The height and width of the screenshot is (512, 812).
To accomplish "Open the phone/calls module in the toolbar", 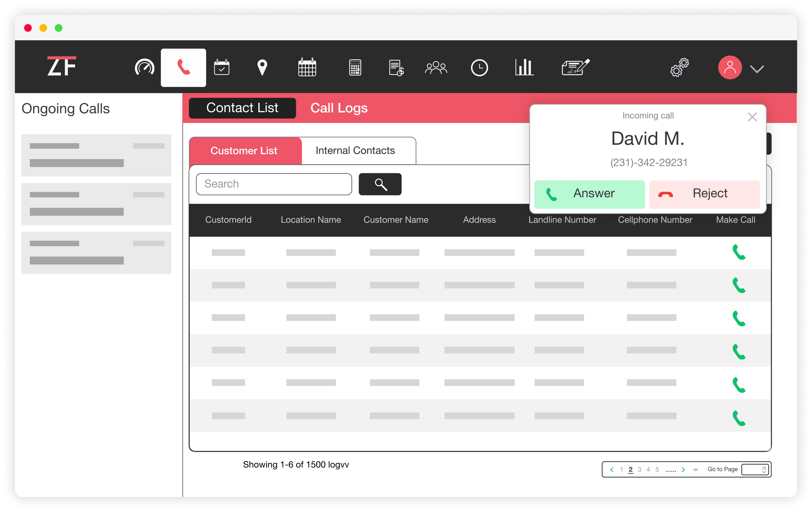I will [x=183, y=67].
